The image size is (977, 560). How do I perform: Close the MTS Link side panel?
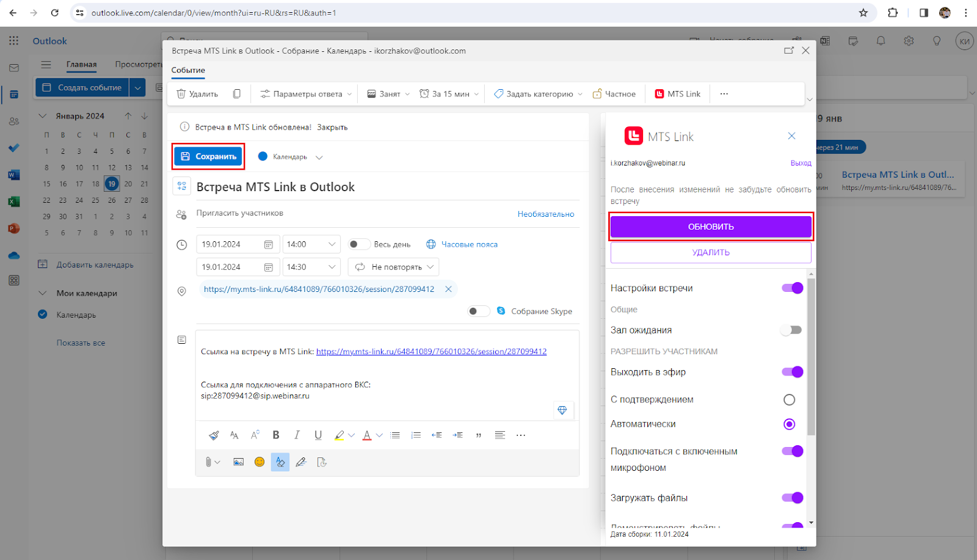(x=791, y=136)
